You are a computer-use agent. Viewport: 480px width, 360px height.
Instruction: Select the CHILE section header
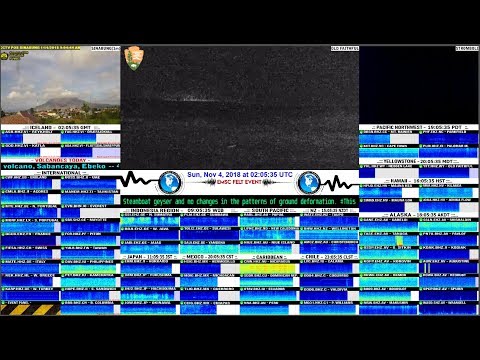point(329,257)
